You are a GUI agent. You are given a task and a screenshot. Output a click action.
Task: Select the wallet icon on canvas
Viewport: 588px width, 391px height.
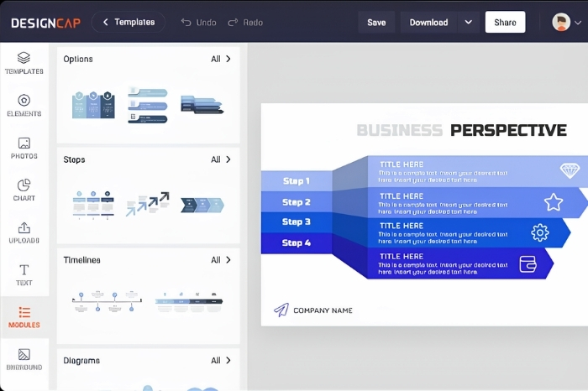(x=528, y=263)
